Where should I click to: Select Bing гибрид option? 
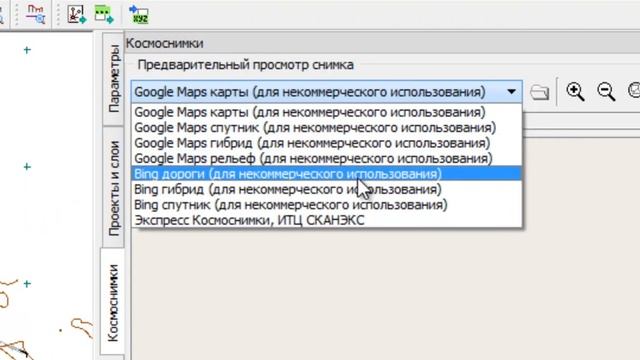[x=327, y=189]
